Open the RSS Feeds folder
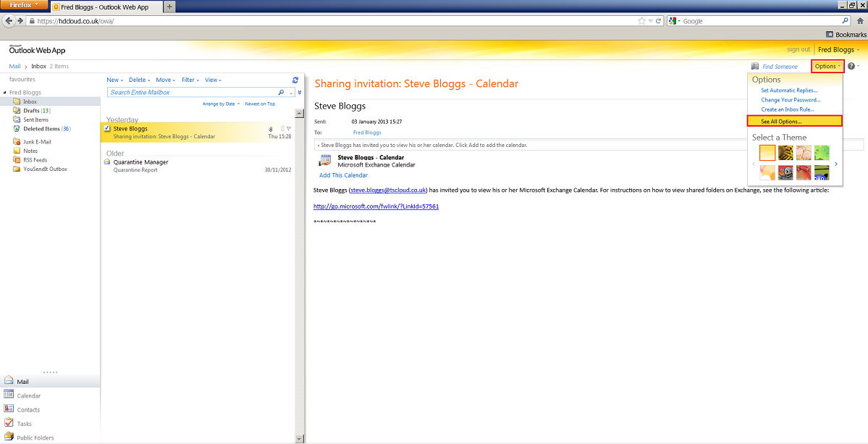Screen dimensions: 868x444 click(x=35, y=159)
